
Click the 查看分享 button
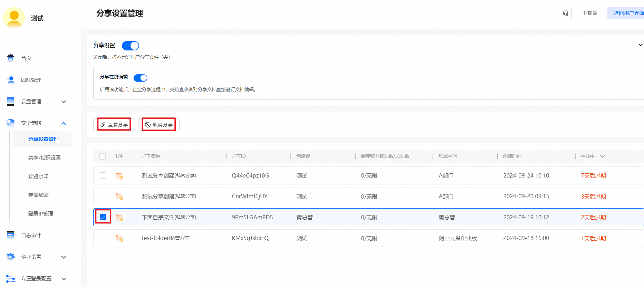coord(114,124)
